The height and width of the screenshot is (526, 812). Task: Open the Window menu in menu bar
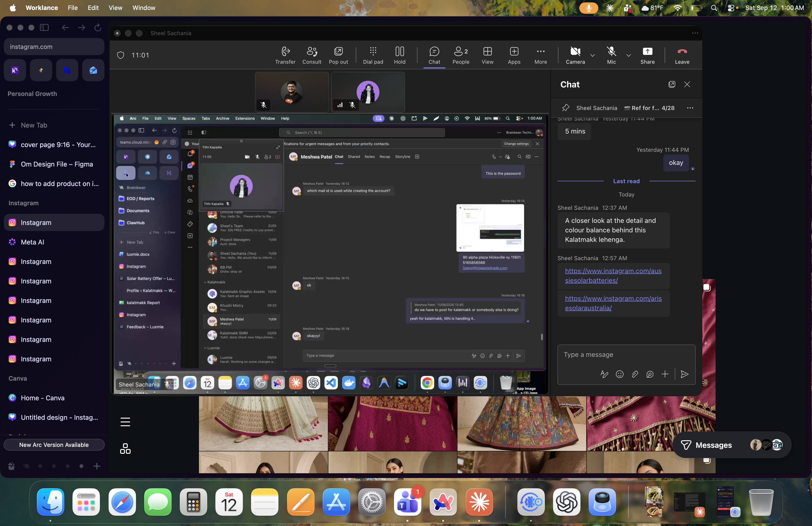pos(144,8)
